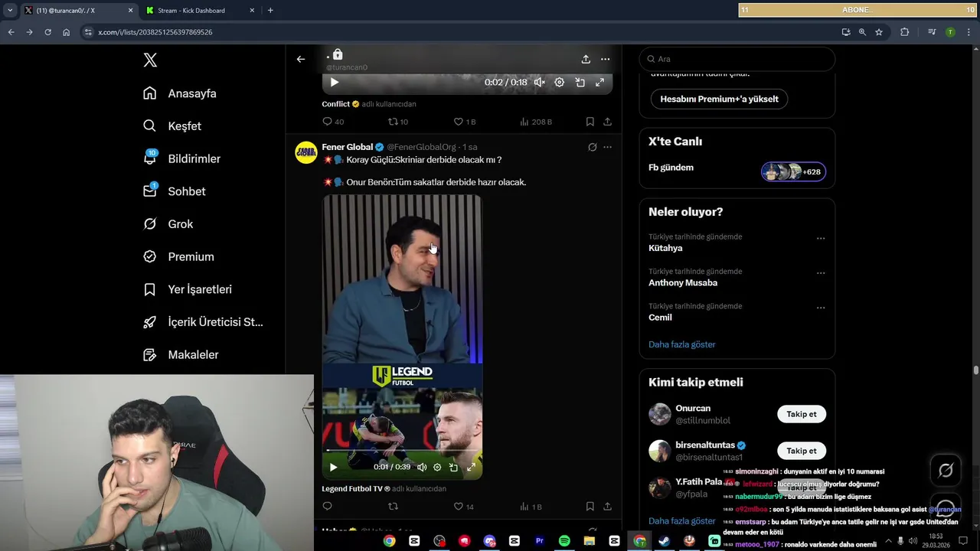The image size is (980, 551).
Task: Reload the page
Action: (x=47, y=32)
